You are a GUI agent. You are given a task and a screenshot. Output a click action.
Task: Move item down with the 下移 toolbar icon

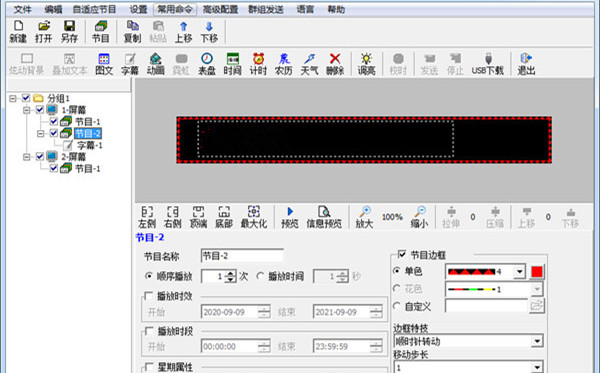coord(209,31)
